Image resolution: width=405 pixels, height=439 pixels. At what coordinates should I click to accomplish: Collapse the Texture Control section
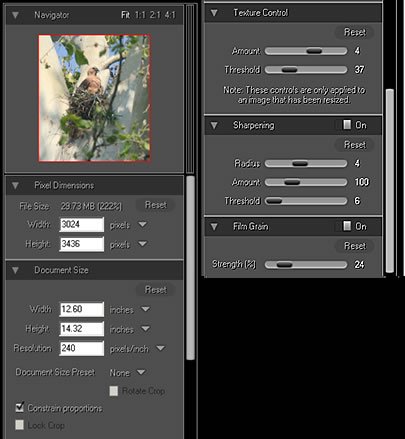(x=214, y=13)
